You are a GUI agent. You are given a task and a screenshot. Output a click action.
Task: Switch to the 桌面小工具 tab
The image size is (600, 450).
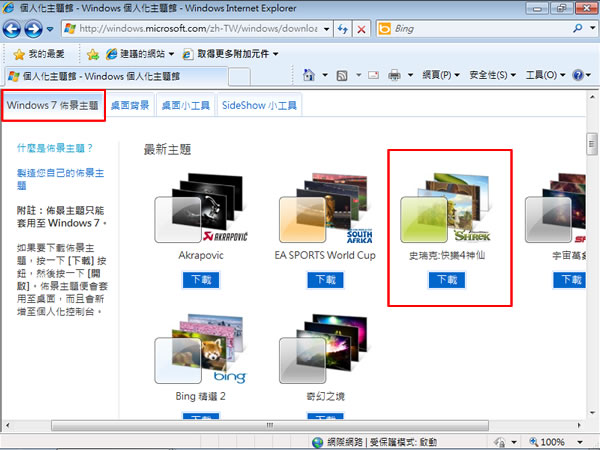pyautogui.click(x=186, y=106)
